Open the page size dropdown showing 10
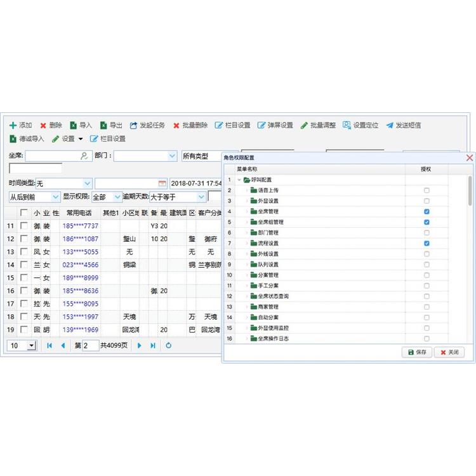The image size is (476, 476). click(x=32, y=345)
